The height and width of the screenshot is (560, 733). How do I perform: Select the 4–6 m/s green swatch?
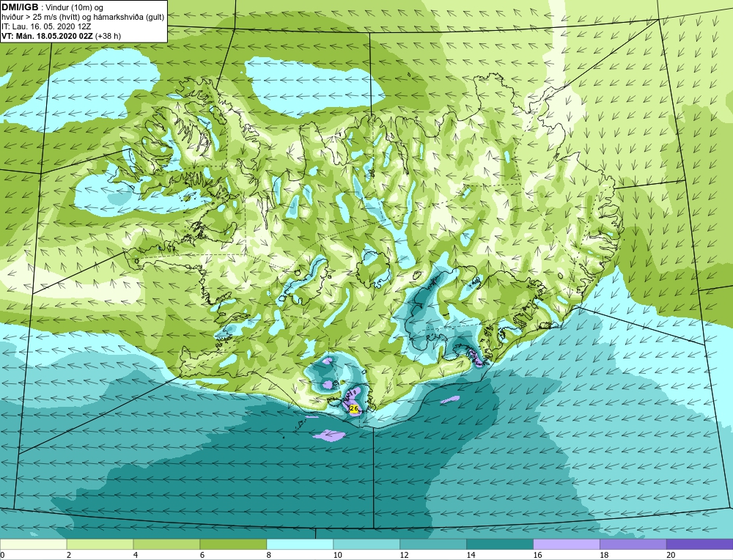pyautogui.click(x=166, y=544)
